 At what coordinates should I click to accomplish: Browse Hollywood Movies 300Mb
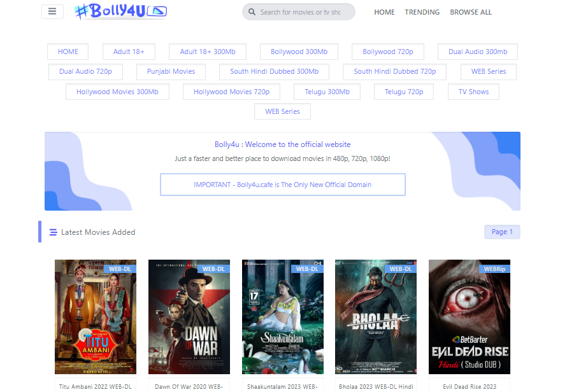coord(117,92)
